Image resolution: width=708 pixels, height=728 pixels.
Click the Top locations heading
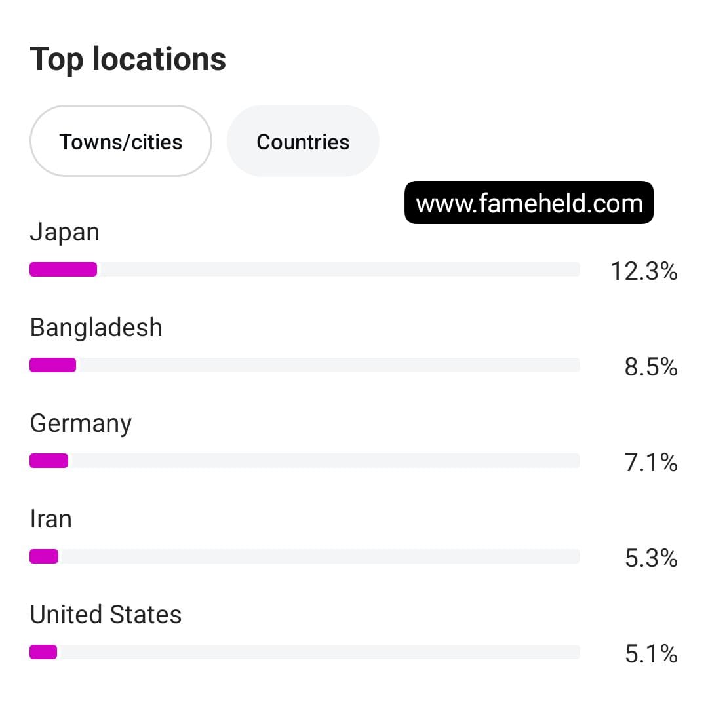point(128,59)
